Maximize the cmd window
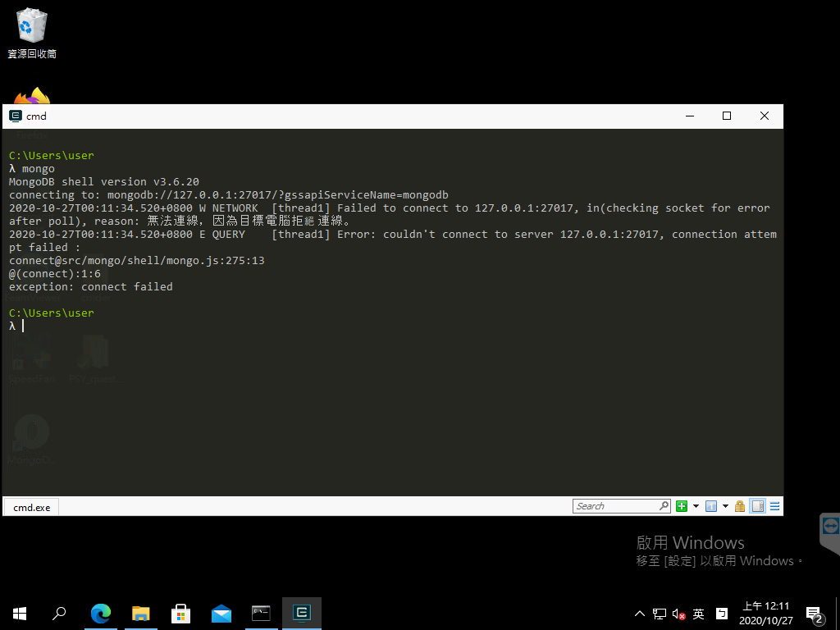840x630 pixels. [727, 116]
